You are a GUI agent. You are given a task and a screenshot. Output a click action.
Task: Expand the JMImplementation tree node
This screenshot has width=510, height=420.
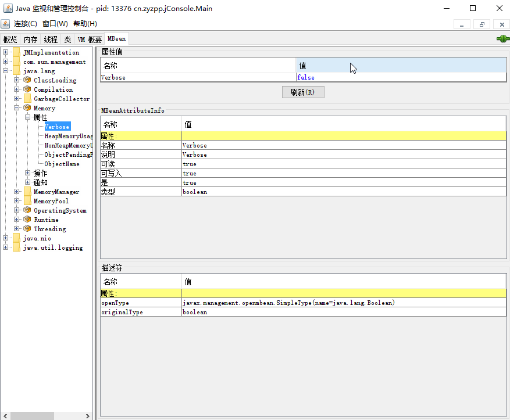[x=6, y=52]
